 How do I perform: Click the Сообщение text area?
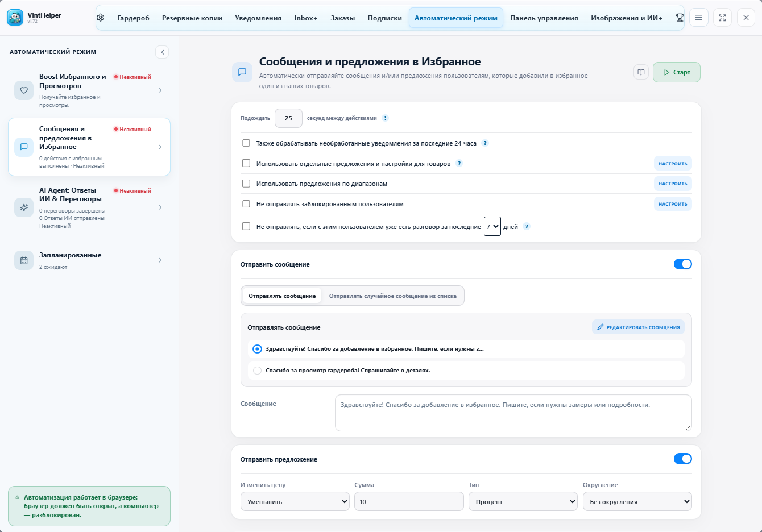click(x=513, y=413)
